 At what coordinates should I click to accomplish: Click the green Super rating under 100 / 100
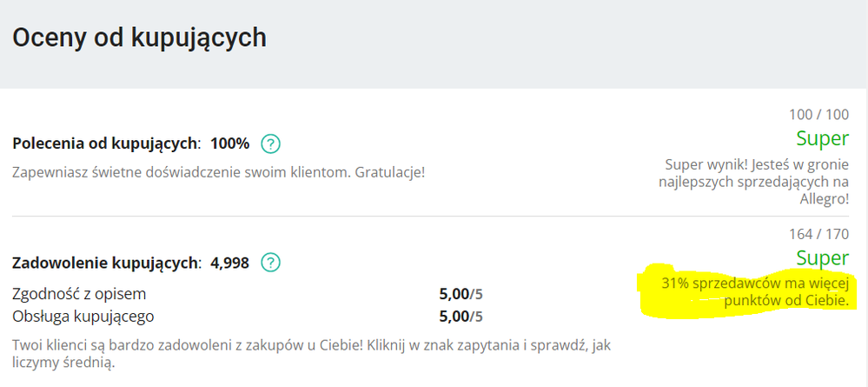tap(822, 138)
